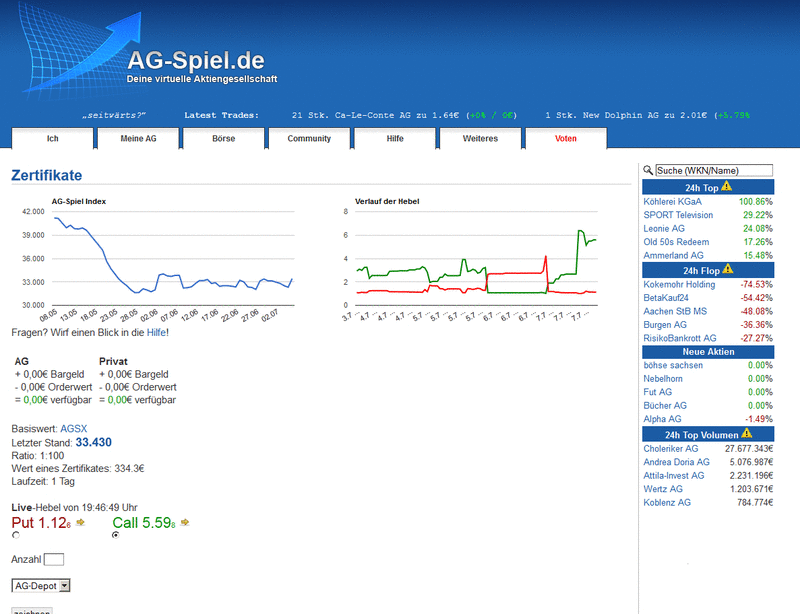Switch to the Community tab
Screen dimensions: 800x614
tap(308, 139)
